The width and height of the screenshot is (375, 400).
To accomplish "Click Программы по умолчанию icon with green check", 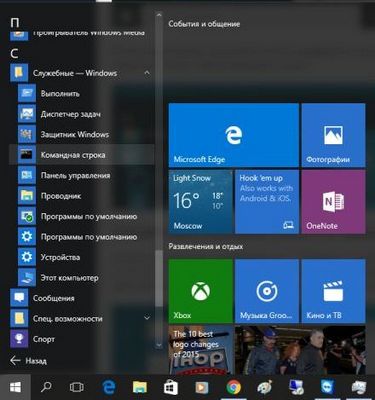I will [x=27, y=216].
